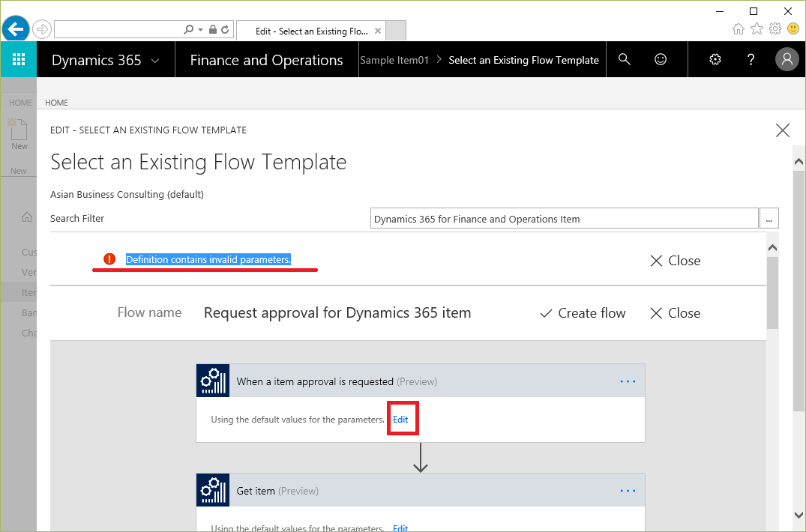Click the Search Filter input field
This screenshot has width=806, height=532.
564,218
